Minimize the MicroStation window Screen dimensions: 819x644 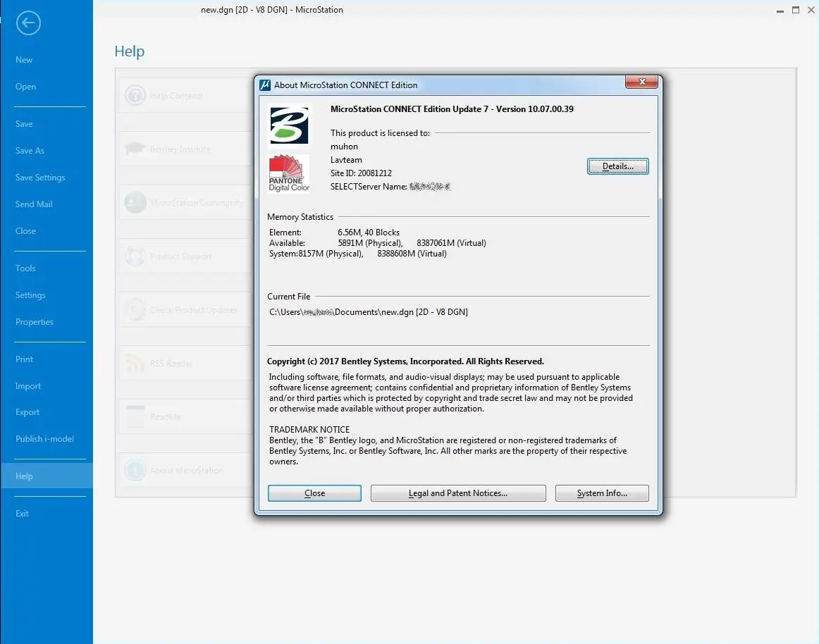click(780, 11)
